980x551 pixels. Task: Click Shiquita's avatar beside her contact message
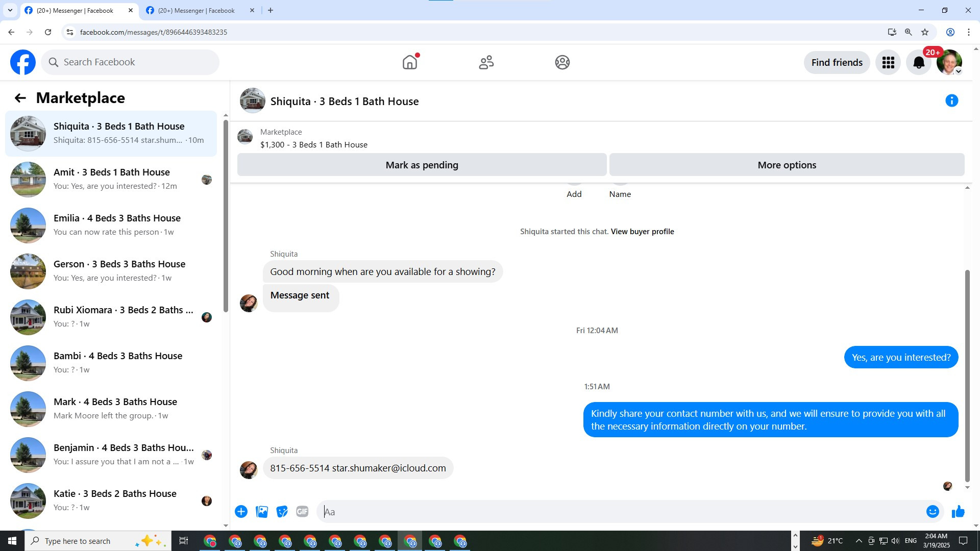click(x=249, y=470)
